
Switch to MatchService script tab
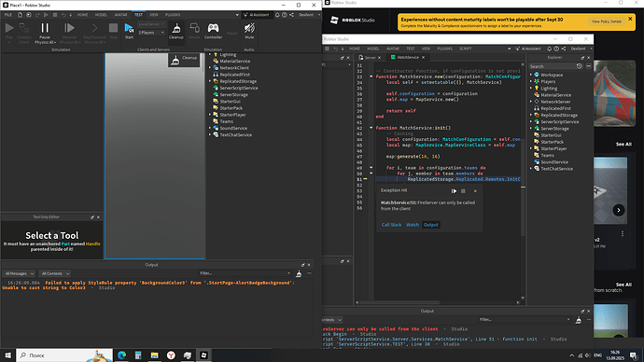(408, 58)
